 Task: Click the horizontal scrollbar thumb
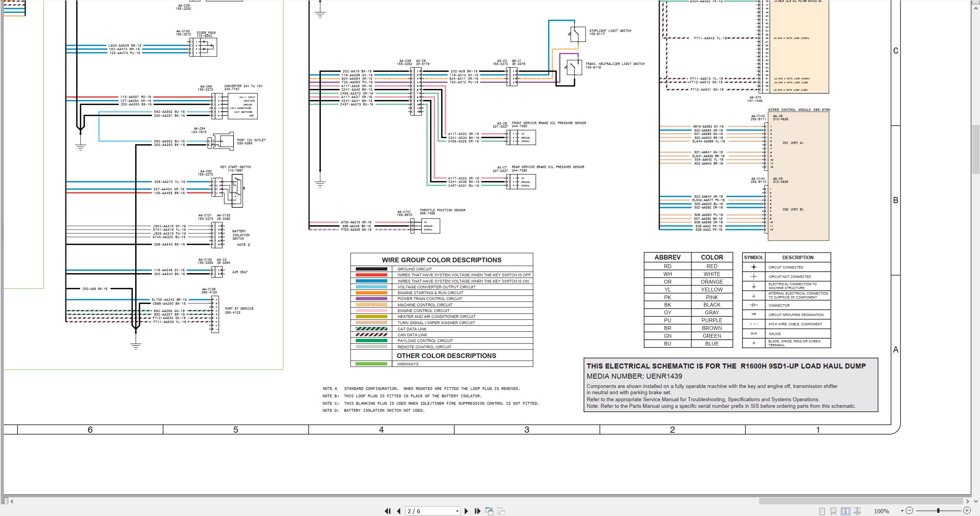[861, 501]
